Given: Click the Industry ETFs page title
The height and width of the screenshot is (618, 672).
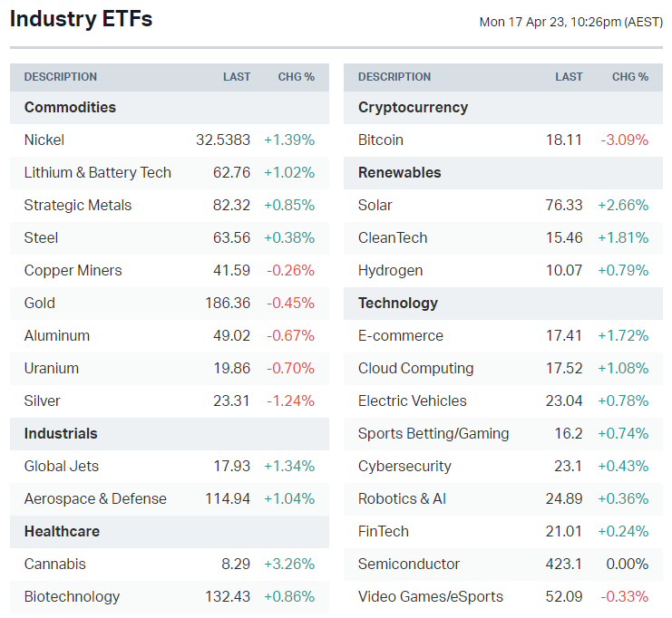Looking at the screenshot, I should [82, 19].
